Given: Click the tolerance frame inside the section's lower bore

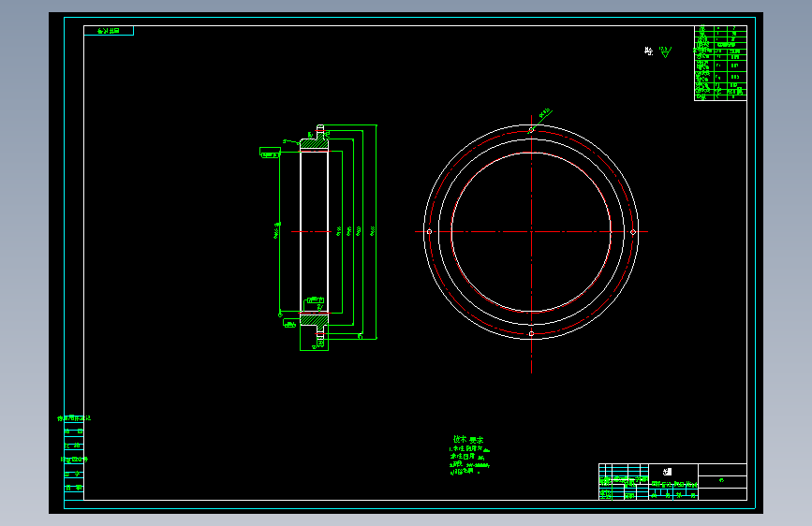Looking at the screenshot, I should 316,300.
